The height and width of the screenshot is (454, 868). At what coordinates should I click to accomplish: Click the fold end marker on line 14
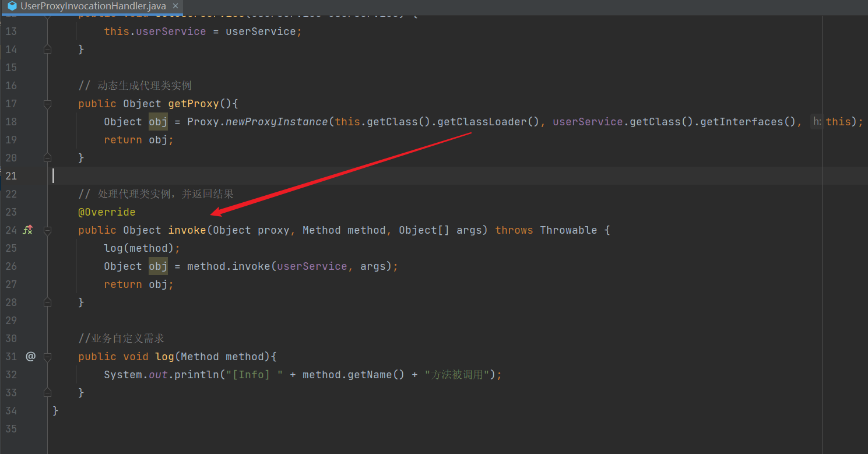pos(47,50)
